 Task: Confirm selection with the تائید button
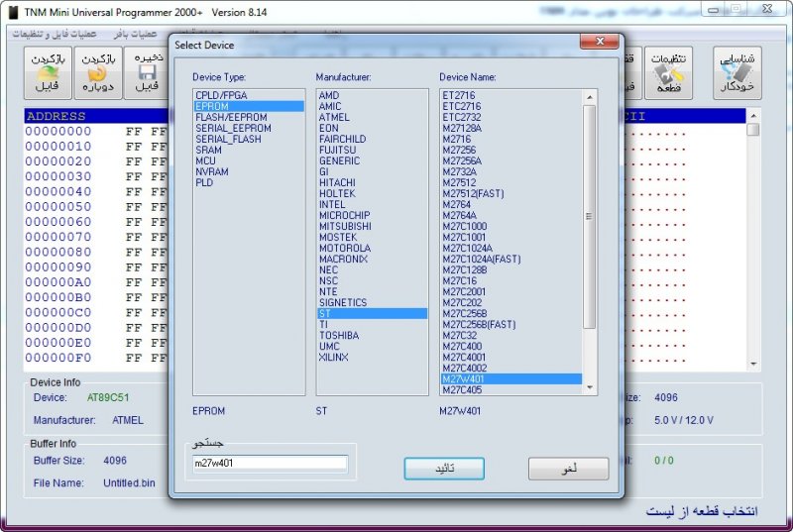444,469
